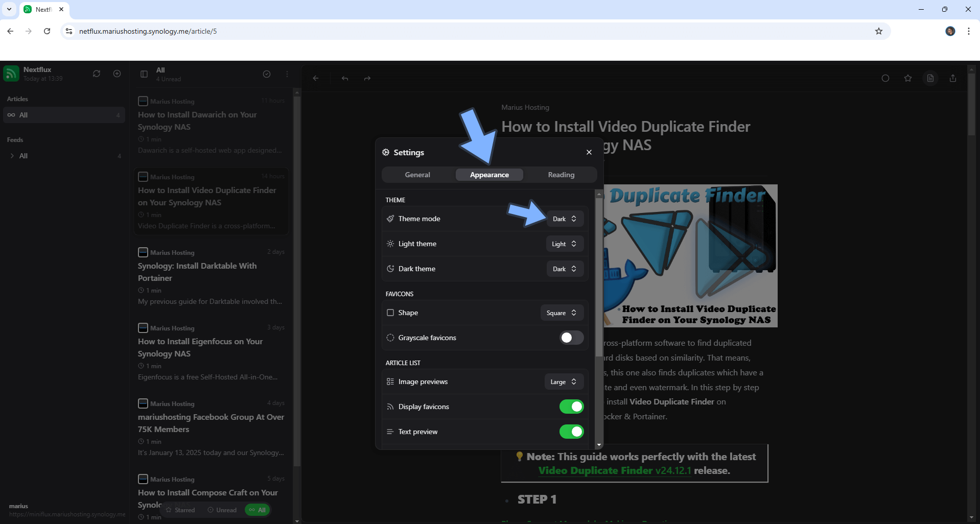Turn off Text preview switch
This screenshot has height=524, width=980.
pyautogui.click(x=571, y=432)
